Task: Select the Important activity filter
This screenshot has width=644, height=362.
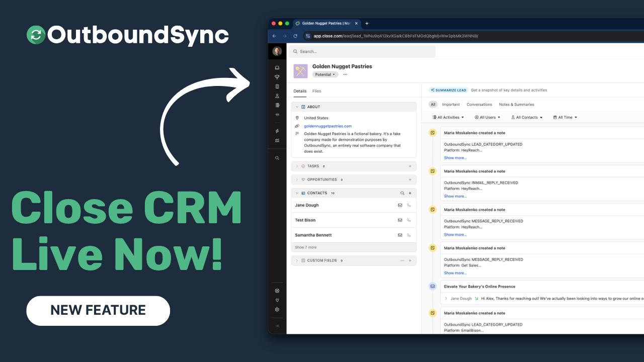Action: click(x=451, y=104)
